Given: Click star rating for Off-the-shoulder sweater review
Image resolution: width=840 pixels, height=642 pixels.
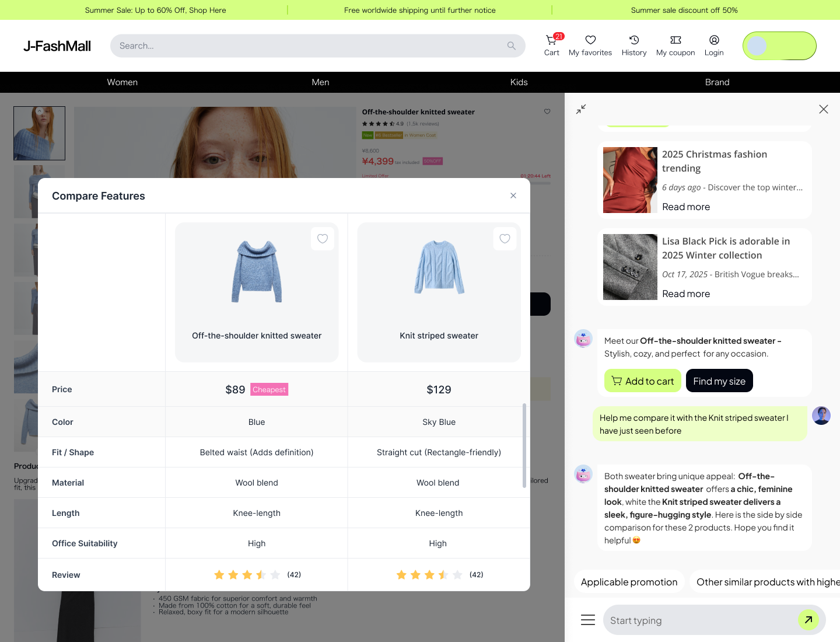Looking at the screenshot, I should coord(247,575).
